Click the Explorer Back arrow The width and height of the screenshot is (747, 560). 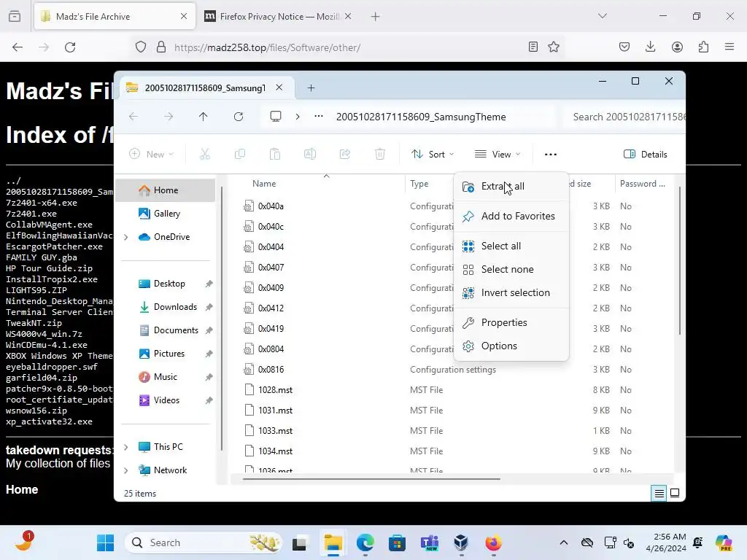(x=133, y=117)
